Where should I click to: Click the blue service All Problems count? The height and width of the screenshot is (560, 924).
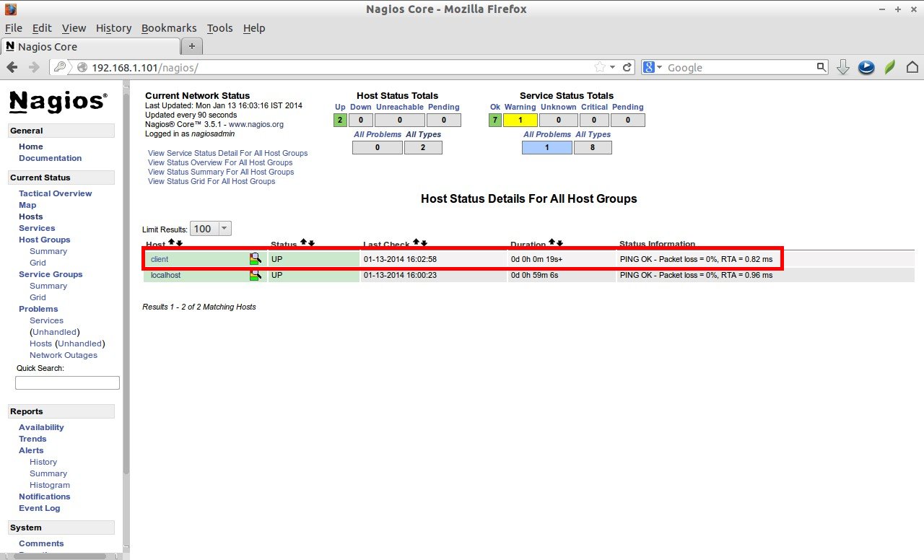click(547, 147)
